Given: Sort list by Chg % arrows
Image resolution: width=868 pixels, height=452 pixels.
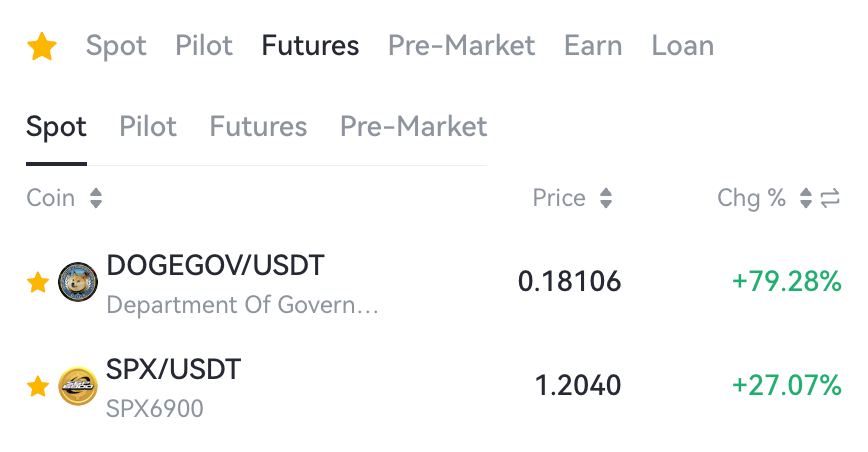Looking at the screenshot, I should (x=806, y=198).
